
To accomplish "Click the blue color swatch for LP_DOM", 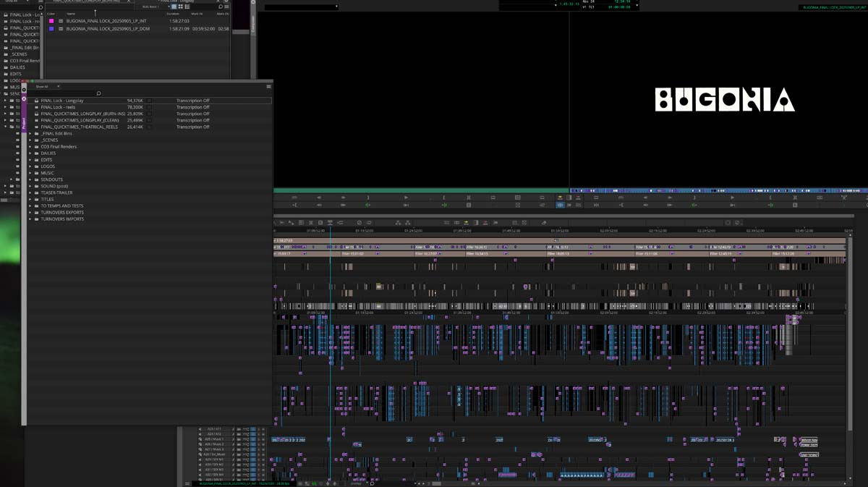I will point(51,29).
